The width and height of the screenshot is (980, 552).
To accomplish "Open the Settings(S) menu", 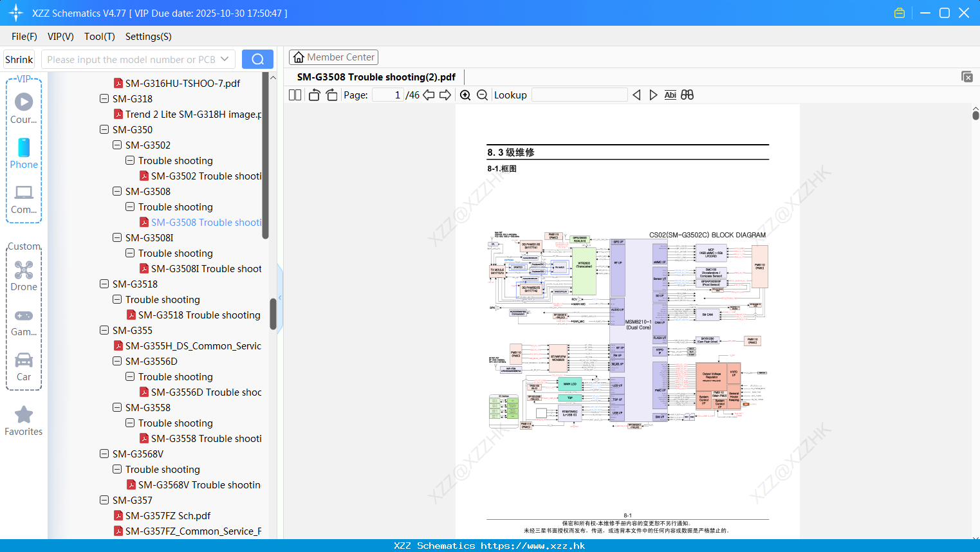I will point(149,36).
